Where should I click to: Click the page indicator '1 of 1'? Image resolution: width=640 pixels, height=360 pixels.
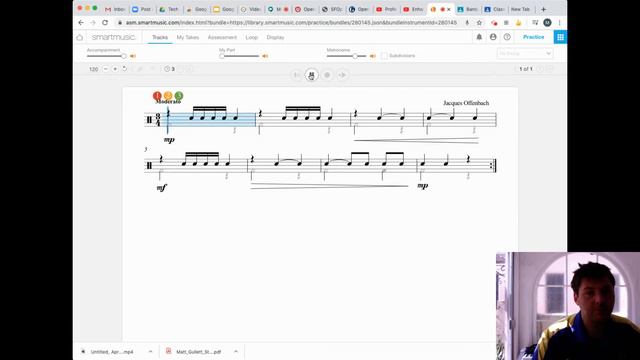tap(526, 69)
